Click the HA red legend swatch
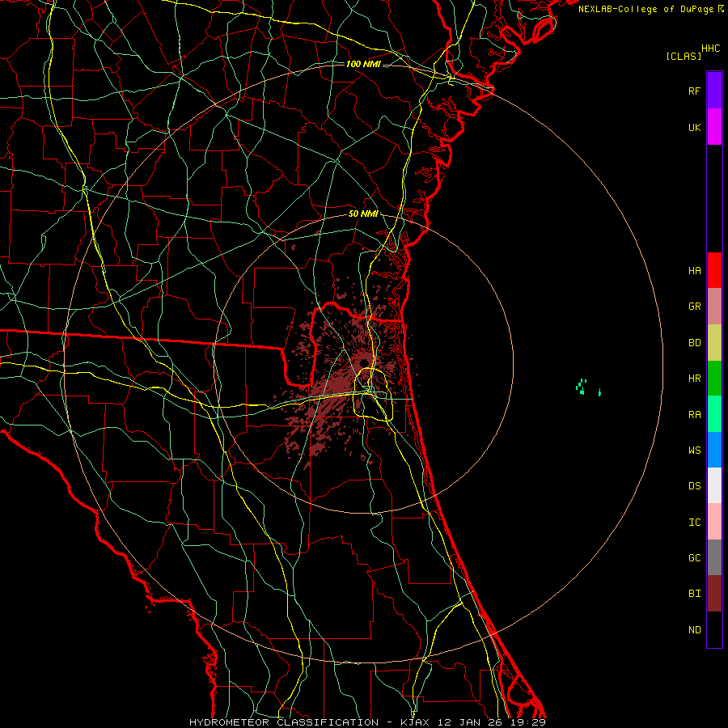The width and height of the screenshot is (728, 728). pos(714,270)
